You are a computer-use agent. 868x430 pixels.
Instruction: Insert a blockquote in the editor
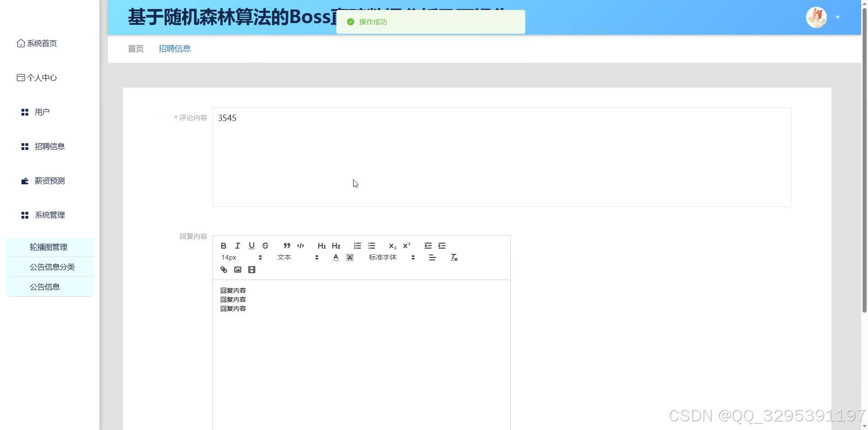(287, 246)
